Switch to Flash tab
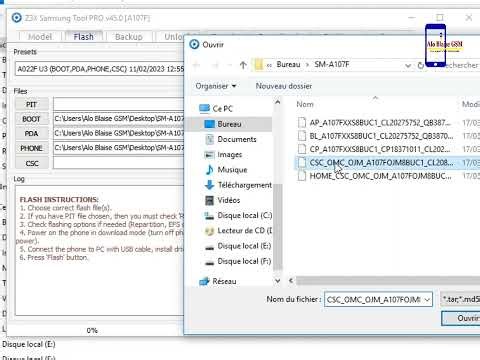Screen dimensions: 480x360 [83, 36]
